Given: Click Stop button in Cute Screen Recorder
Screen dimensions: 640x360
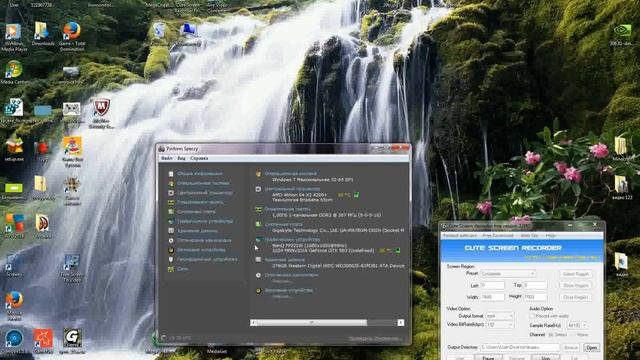Looking at the screenshot, I should coord(546,358).
